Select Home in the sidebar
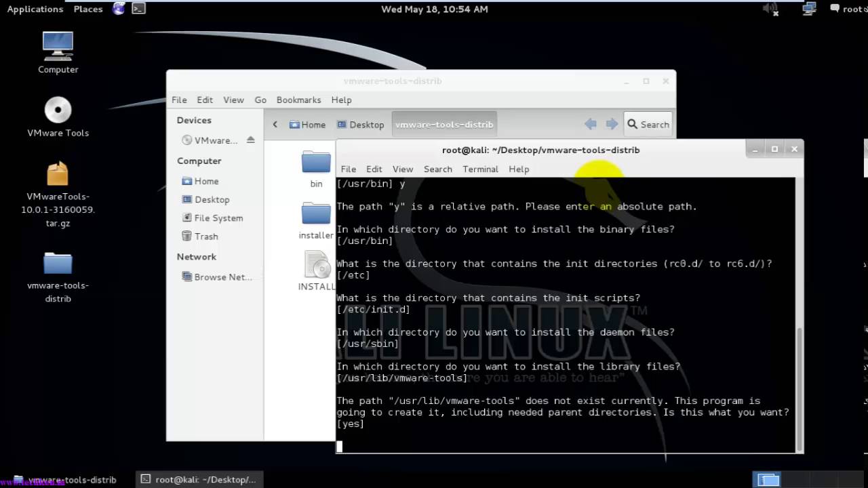The width and height of the screenshot is (868, 488). (201, 181)
